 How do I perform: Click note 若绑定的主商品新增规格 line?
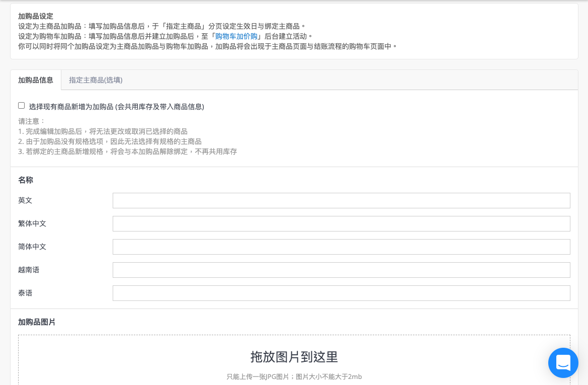tap(127, 151)
